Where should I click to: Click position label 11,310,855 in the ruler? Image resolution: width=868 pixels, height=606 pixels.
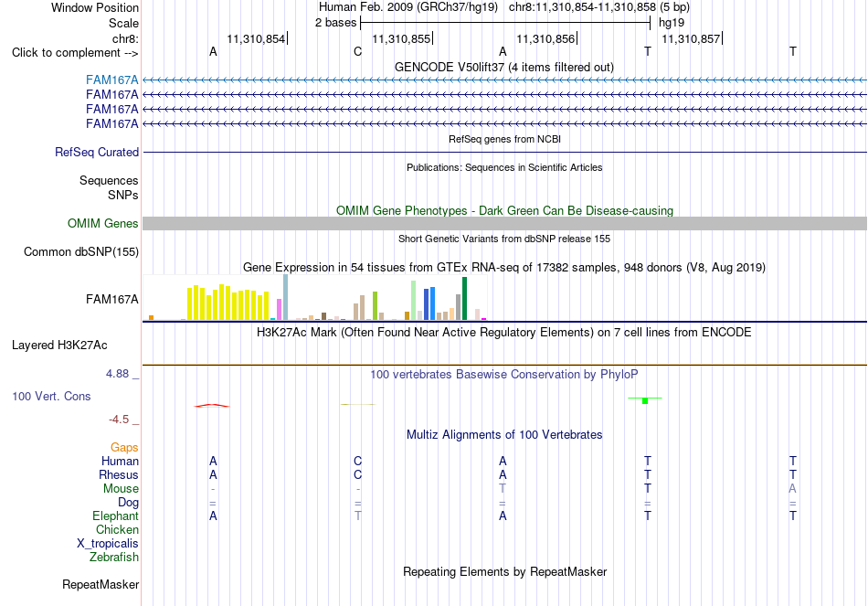coord(401,38)
